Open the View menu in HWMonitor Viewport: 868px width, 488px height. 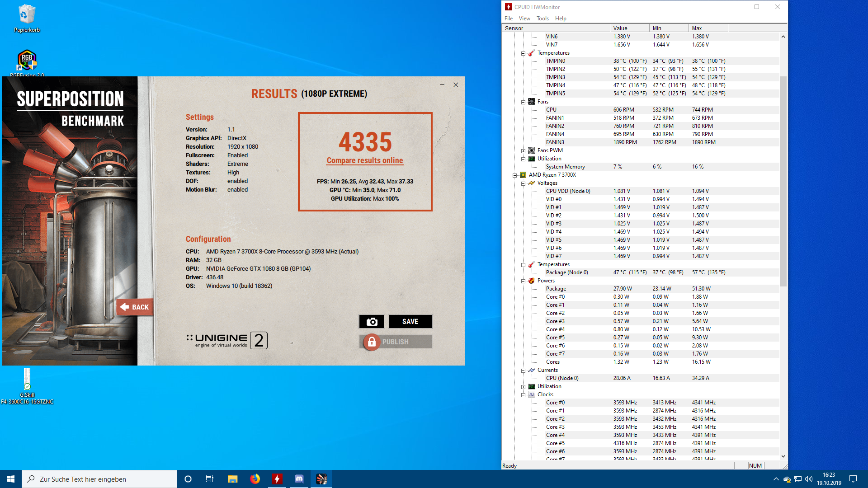coord(524,19)
